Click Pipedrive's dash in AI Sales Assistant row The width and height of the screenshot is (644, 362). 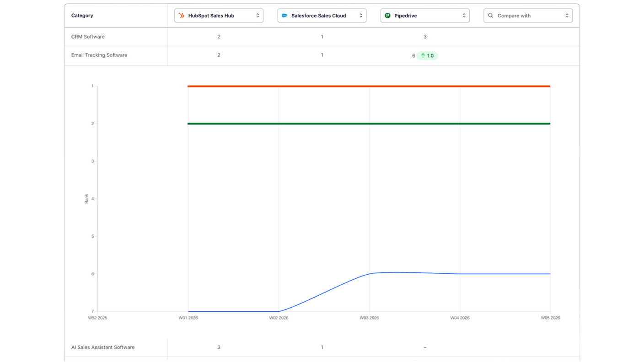(x=425, y=347)
